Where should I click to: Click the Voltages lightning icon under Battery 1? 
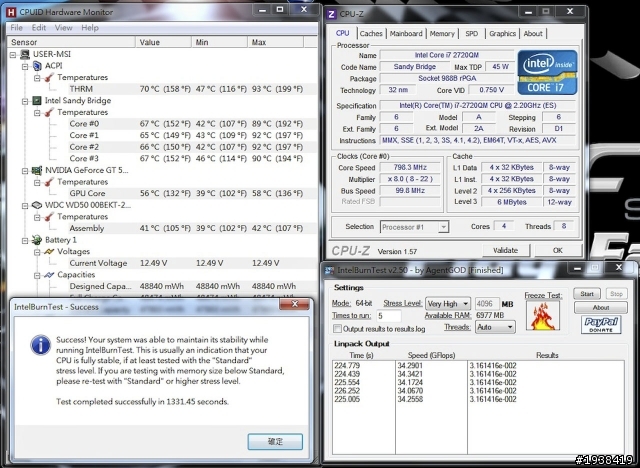[49, 252]
